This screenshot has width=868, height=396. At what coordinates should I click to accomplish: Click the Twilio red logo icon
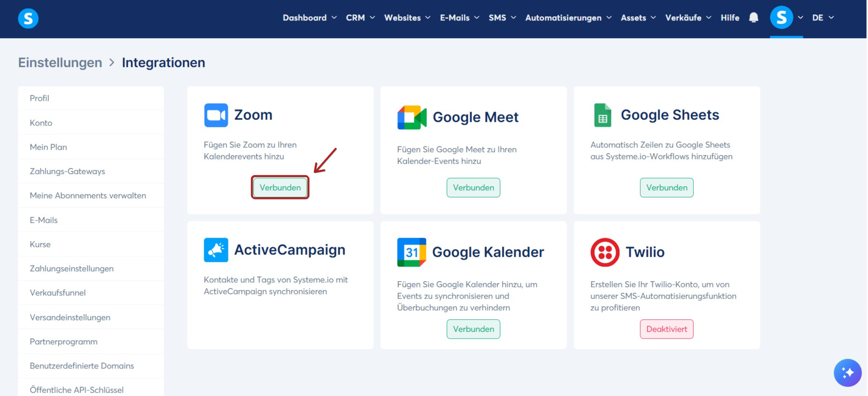605,252
